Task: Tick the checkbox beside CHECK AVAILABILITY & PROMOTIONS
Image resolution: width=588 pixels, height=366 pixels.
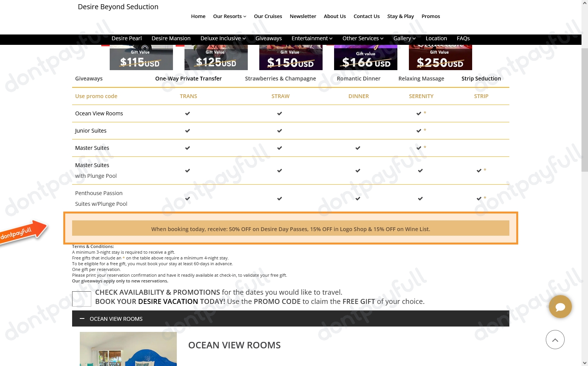Action: click(81, 299)
